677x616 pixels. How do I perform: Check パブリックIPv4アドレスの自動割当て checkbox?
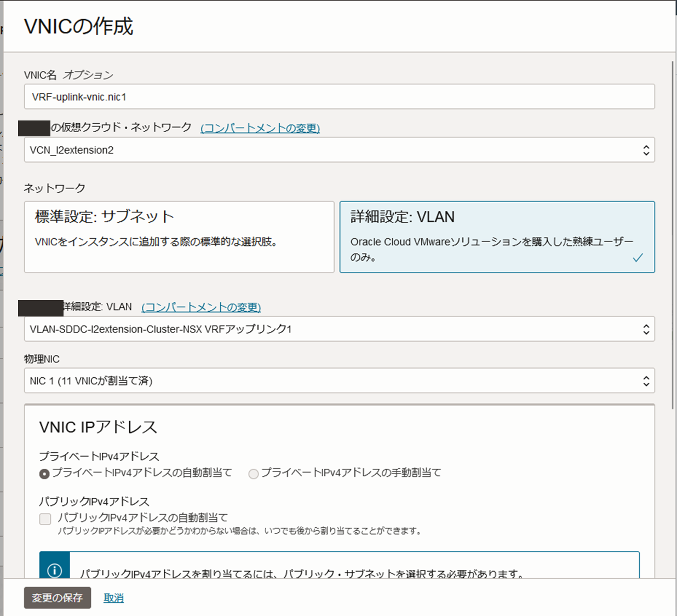pos(45,519)
